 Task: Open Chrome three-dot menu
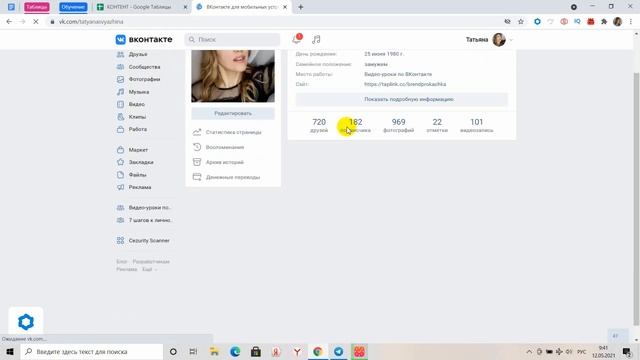pos(631,22)
